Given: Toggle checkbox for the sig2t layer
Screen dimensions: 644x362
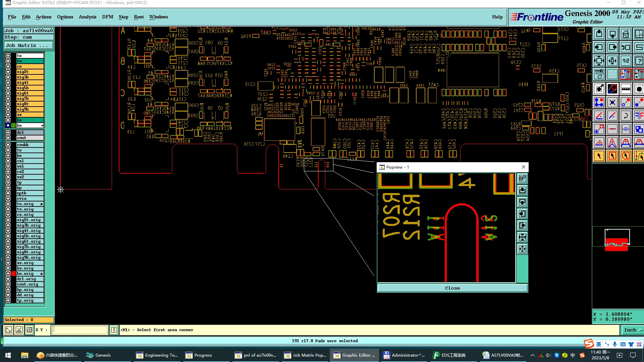Looking at the screenshot, I should point(8,72).
